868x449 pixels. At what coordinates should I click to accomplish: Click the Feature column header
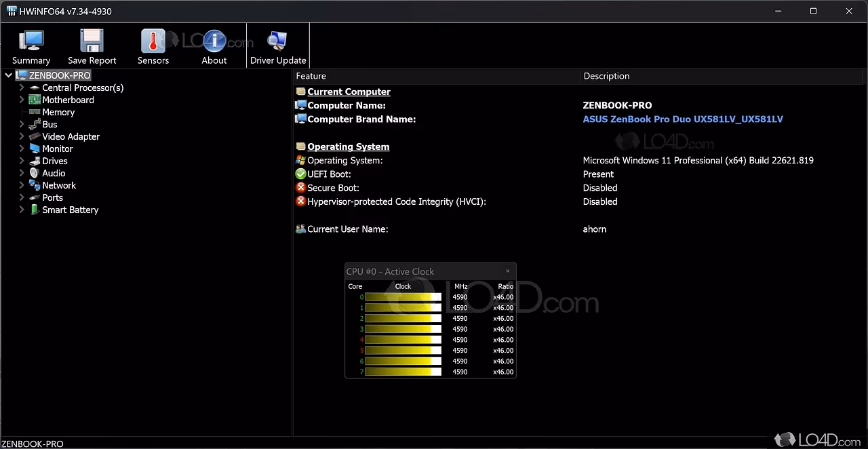311,76
